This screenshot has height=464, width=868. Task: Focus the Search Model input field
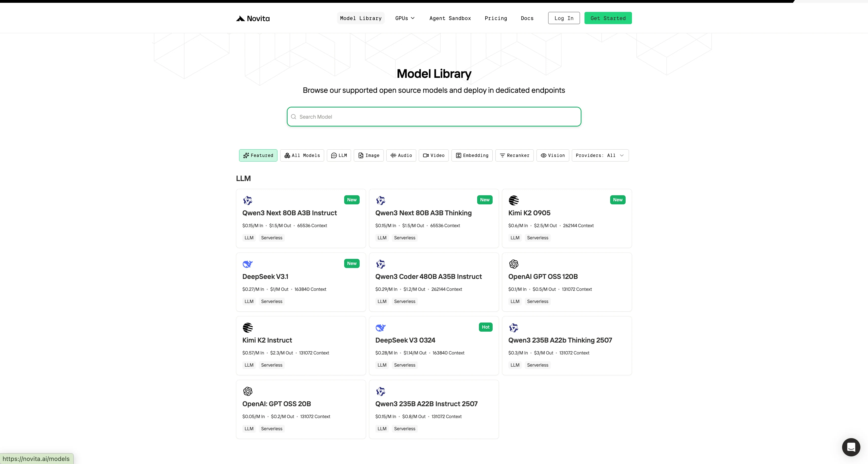tap(434, 117)
